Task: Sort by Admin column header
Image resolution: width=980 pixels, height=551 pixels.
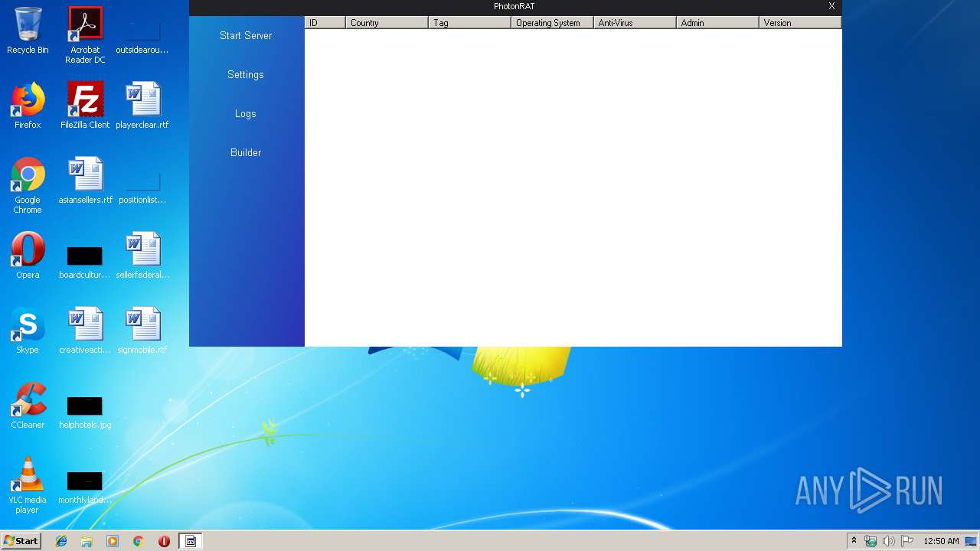Action: coord(718,23)
